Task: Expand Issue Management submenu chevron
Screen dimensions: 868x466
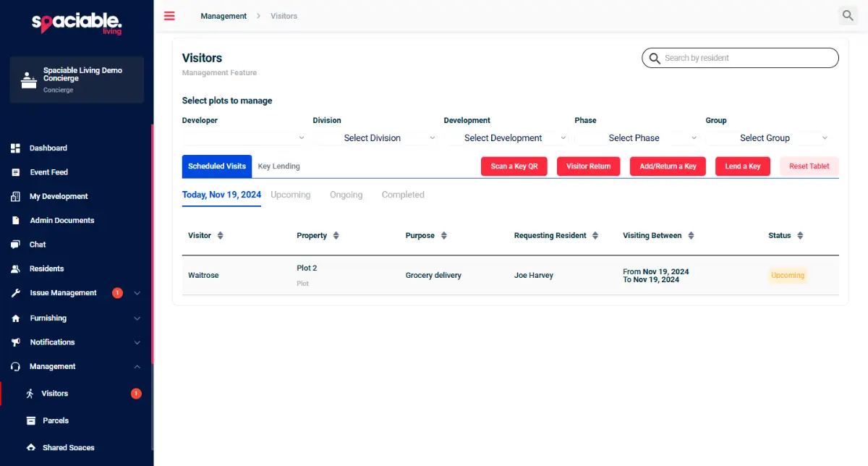Action: pyautogui.click(x=137, y=293)
